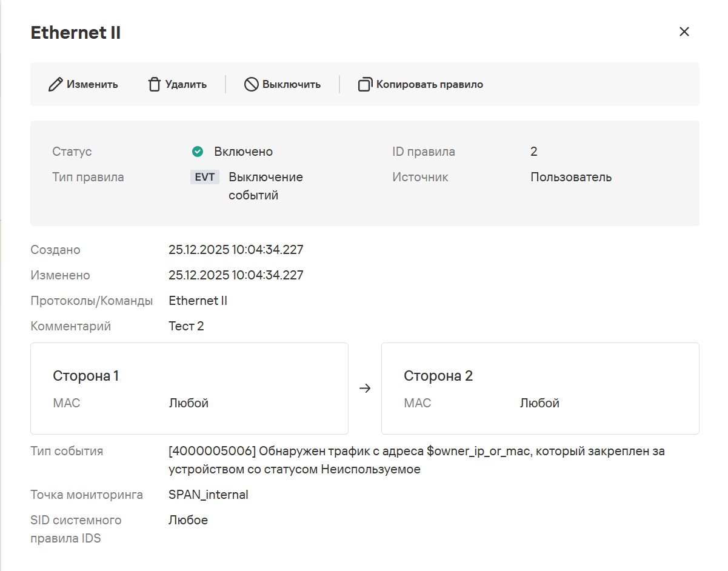Screen dimensions: 728x571
Task: Click the Копировать правило text
Action: (x=429, y=84)
